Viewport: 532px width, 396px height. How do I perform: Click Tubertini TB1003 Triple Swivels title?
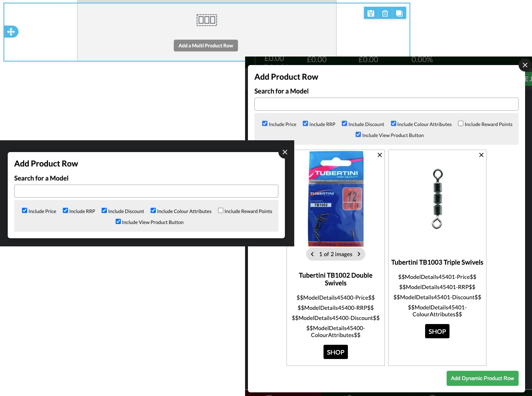point(437,263)
